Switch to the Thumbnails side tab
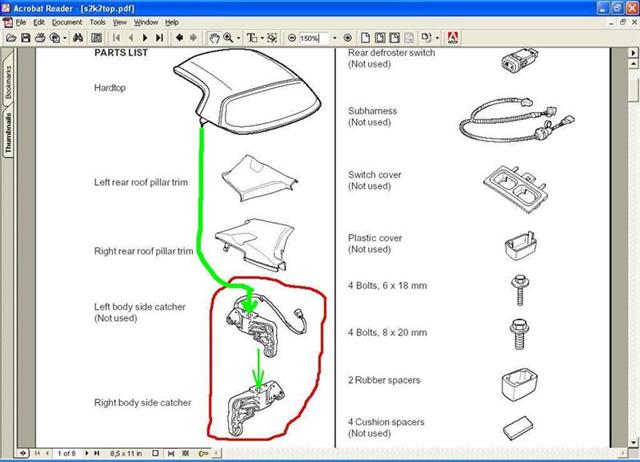640x462 pixels. tap(8, 132)
